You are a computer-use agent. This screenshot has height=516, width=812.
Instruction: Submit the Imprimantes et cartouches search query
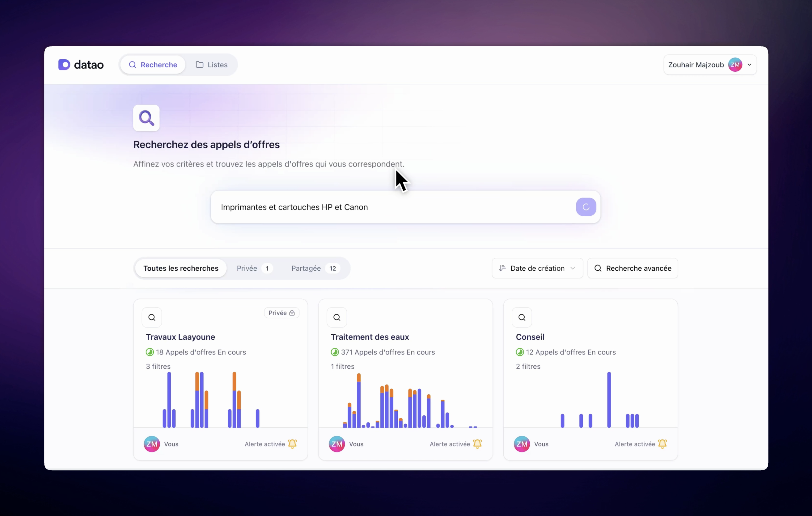tap(585, 207)
